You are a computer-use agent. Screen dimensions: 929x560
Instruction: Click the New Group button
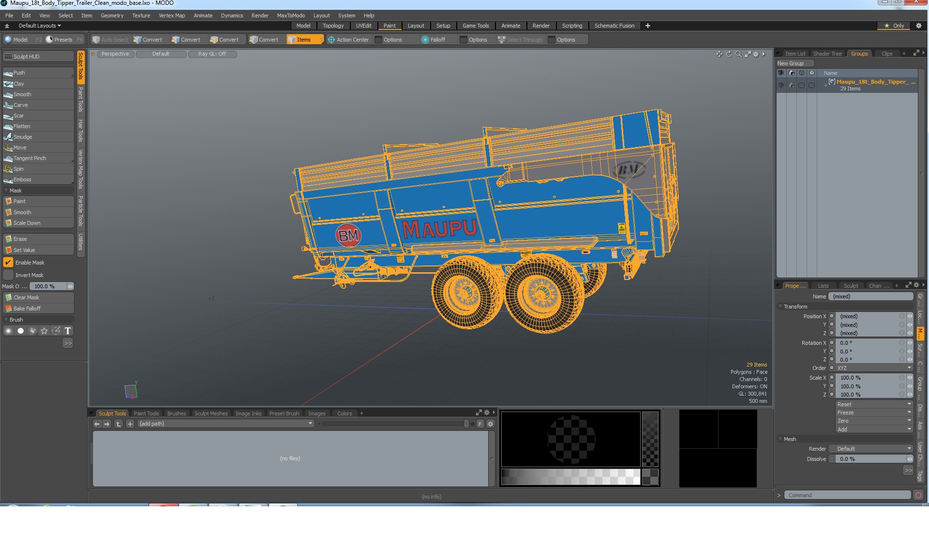795,63
